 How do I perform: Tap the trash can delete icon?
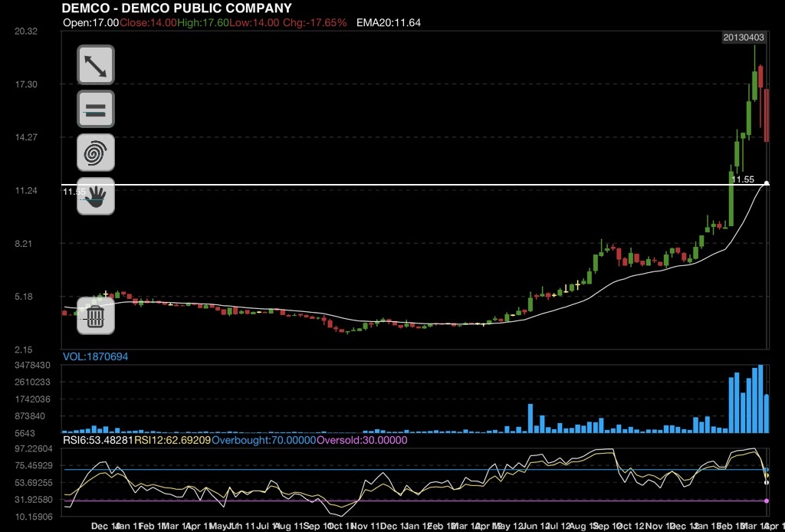point(96,316)
